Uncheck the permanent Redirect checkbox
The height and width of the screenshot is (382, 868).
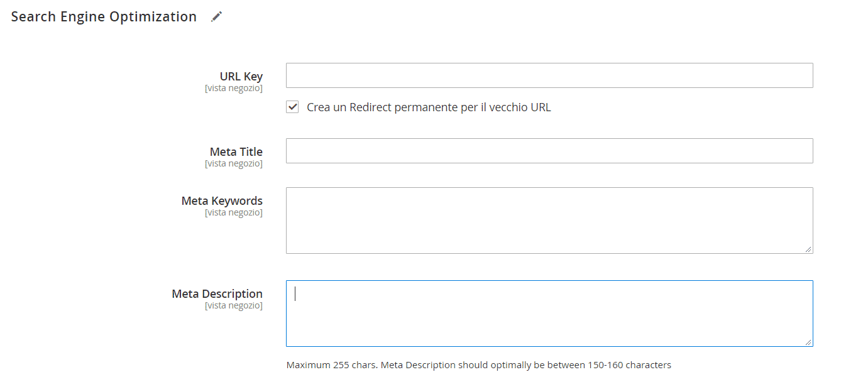[x=292, y=107]
